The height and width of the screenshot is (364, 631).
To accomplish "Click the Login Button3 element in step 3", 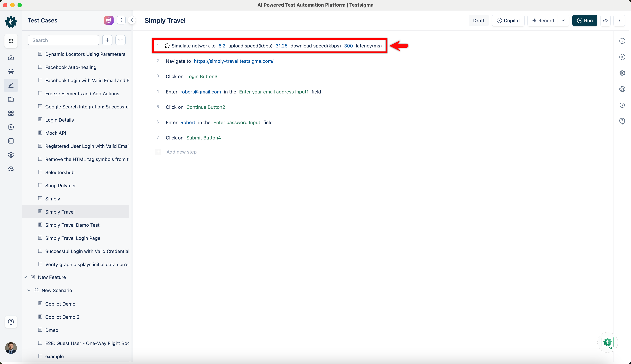I will (x=202, y=76).
